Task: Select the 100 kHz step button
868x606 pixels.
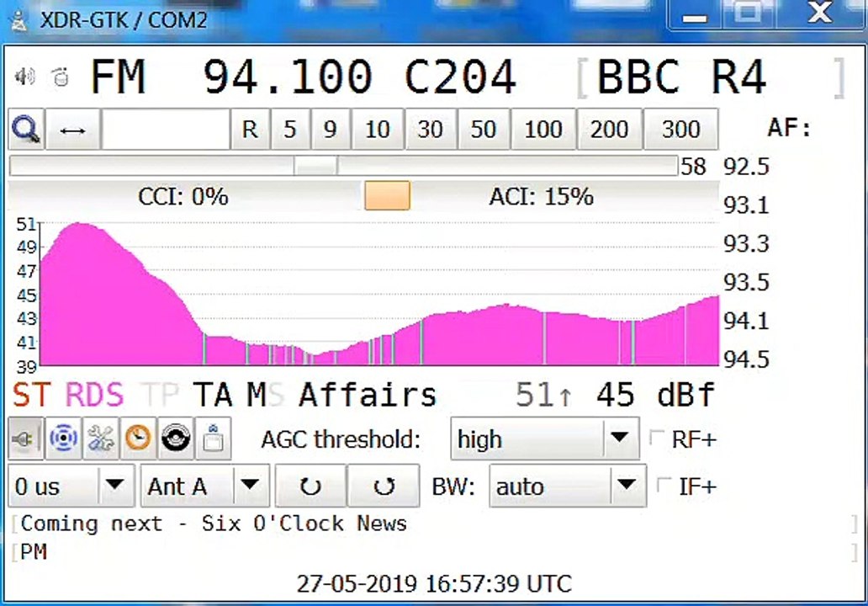Action: tap(543, 130)
